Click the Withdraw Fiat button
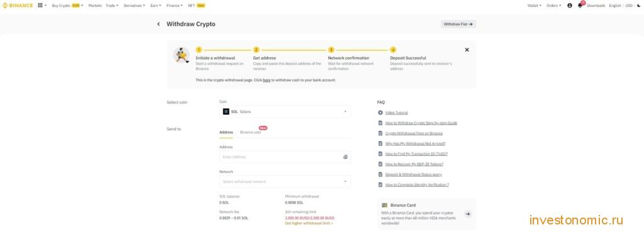Viewport: 644px width, 232px height. pos(458,25)
